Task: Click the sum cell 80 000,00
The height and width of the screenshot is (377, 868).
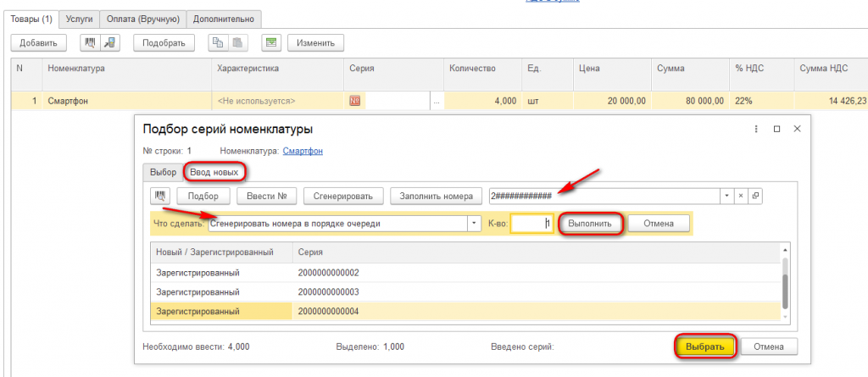Action: click(690, 102)
